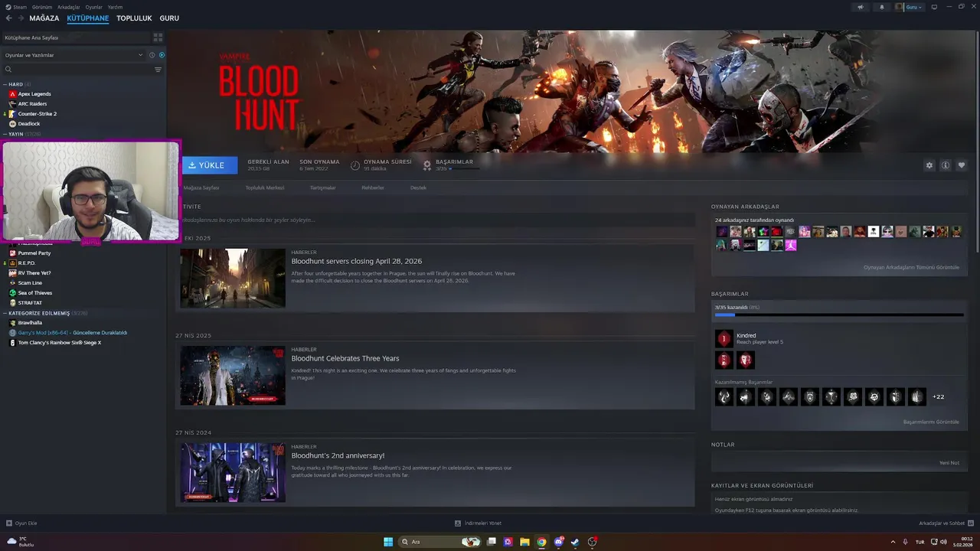The image size is (980, 551).
Task: Open the Steam menu
Action: click(17, 7)
